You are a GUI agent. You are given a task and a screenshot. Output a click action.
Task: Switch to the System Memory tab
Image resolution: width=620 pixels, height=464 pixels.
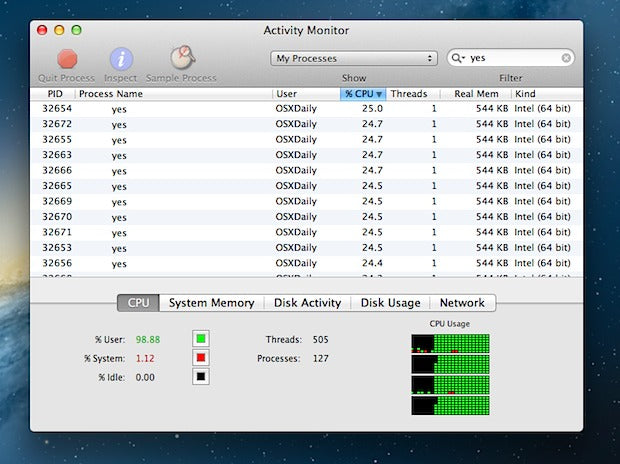(x=210, y=303)
